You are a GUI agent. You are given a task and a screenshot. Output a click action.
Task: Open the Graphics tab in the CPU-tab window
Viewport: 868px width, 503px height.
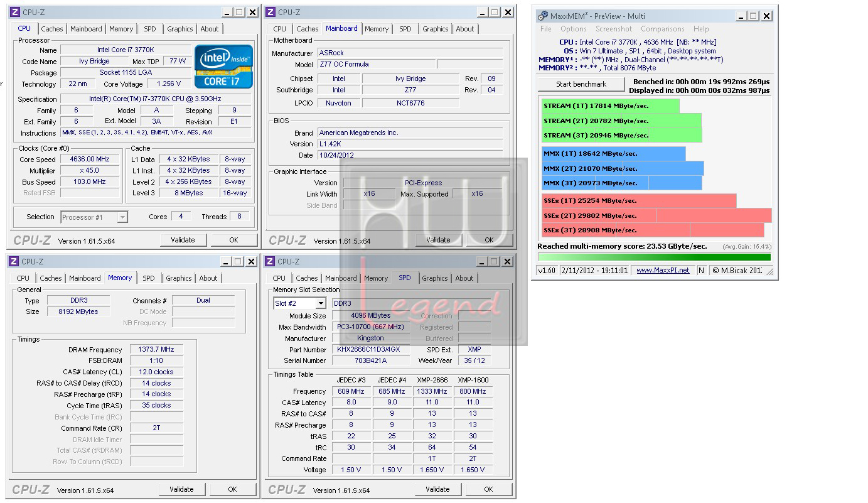coord(180,29)
